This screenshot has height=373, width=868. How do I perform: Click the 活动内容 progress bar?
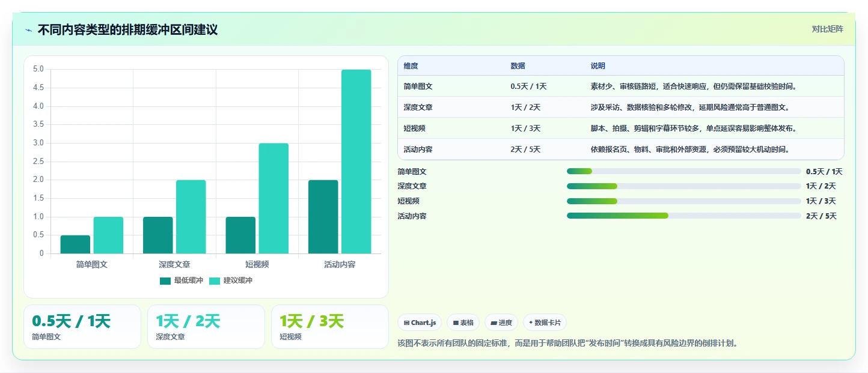[683, 216]
